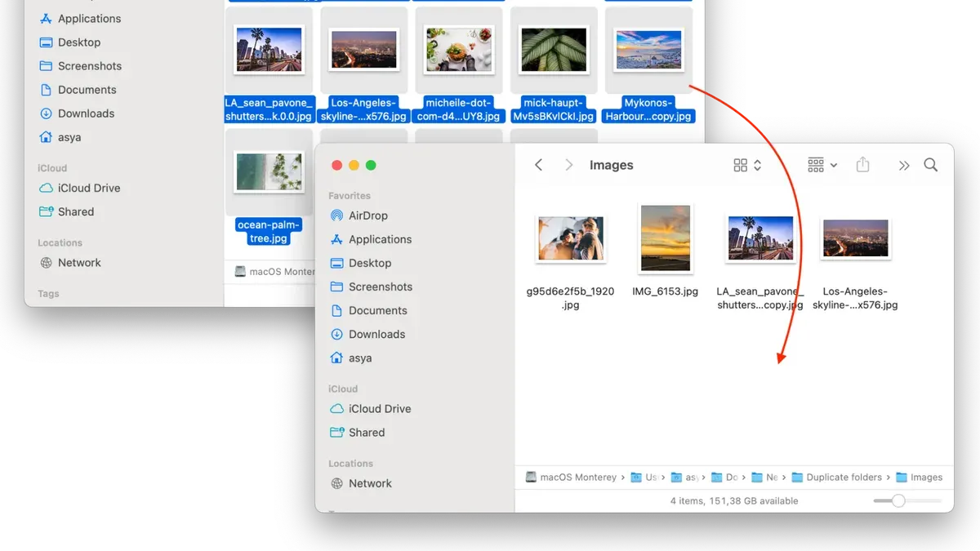Click the asy... folder in path bar
This screenshot has height=551, width=980.
pos(684,478)
